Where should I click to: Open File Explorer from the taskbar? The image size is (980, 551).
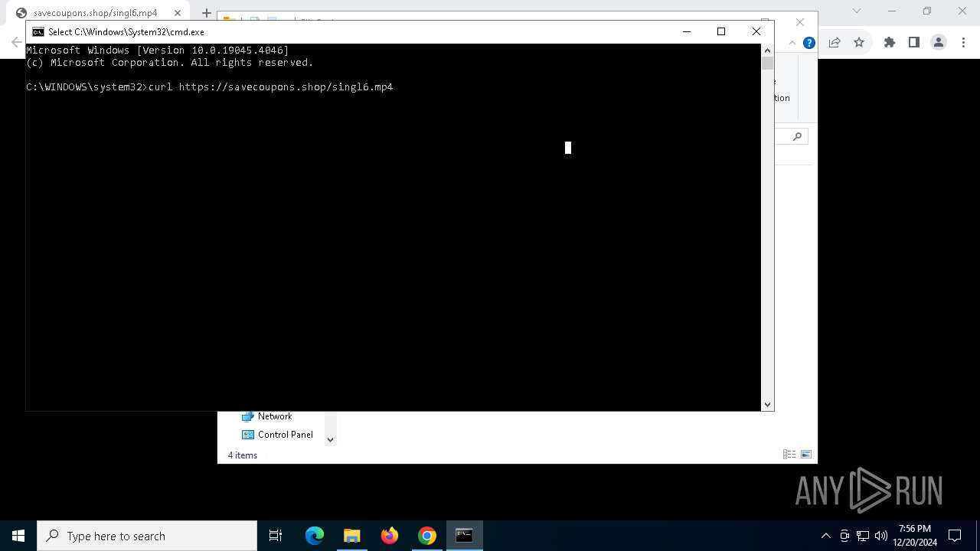coord(352,536)
